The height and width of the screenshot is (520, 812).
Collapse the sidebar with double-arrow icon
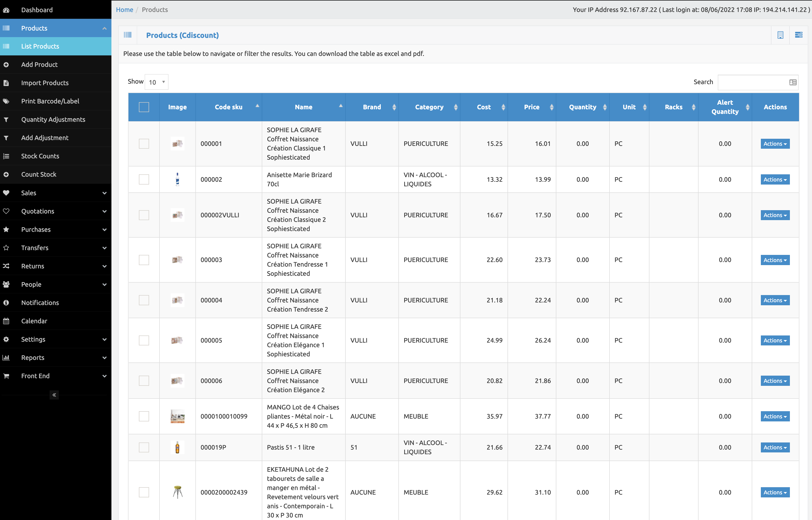click(54, 395)
